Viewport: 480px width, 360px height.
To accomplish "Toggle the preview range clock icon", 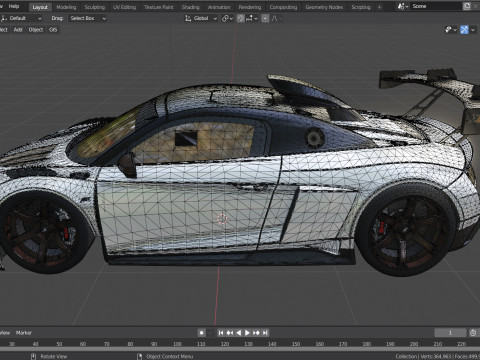I will pos(473,333).
